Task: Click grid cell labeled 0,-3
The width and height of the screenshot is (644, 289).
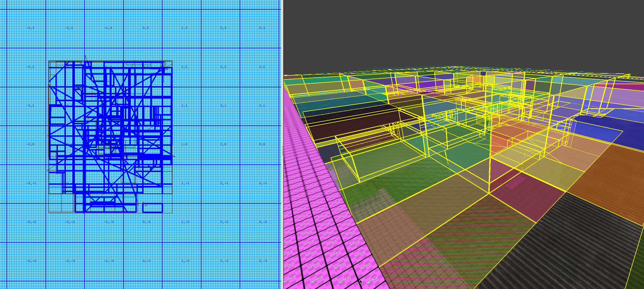Action: [x=146, y=261]
